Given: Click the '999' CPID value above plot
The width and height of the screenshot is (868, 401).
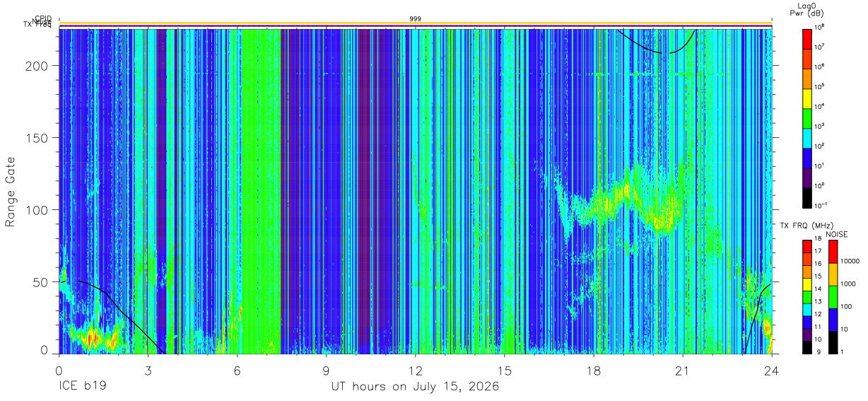Looking at the screenshot, I should [416, 18].
